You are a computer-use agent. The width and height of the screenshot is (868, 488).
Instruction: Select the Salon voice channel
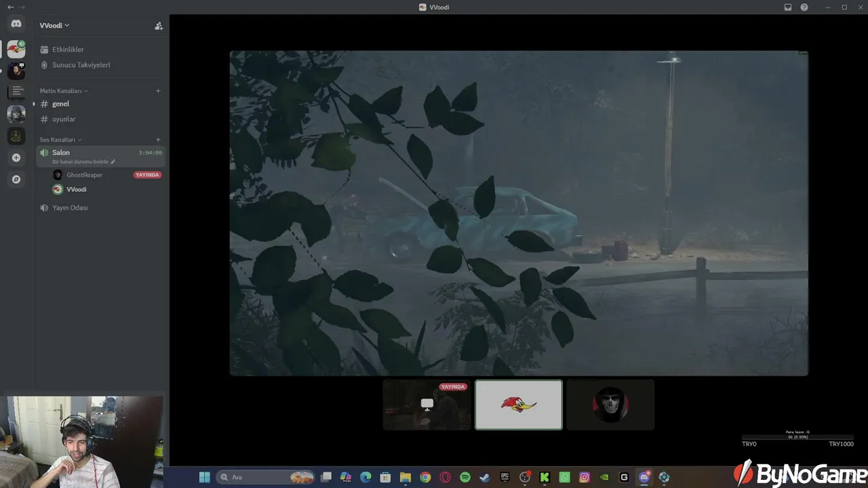101,157
